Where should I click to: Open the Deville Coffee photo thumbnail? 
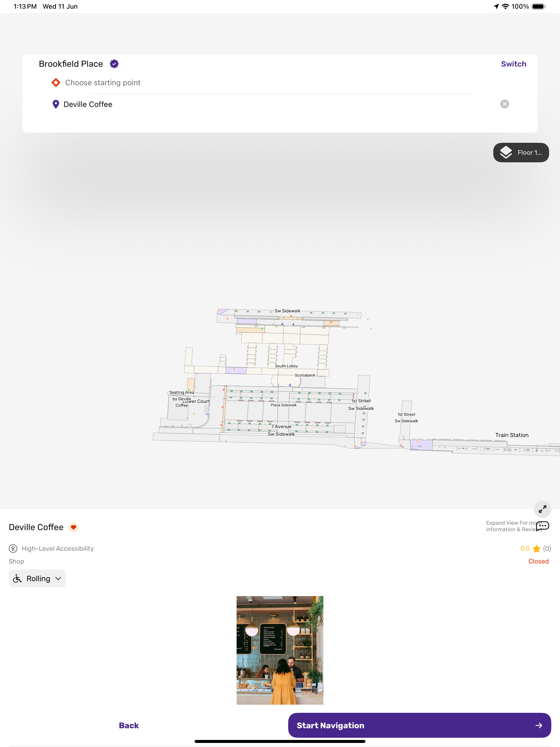pyautogui.click(x=280, y=650)
